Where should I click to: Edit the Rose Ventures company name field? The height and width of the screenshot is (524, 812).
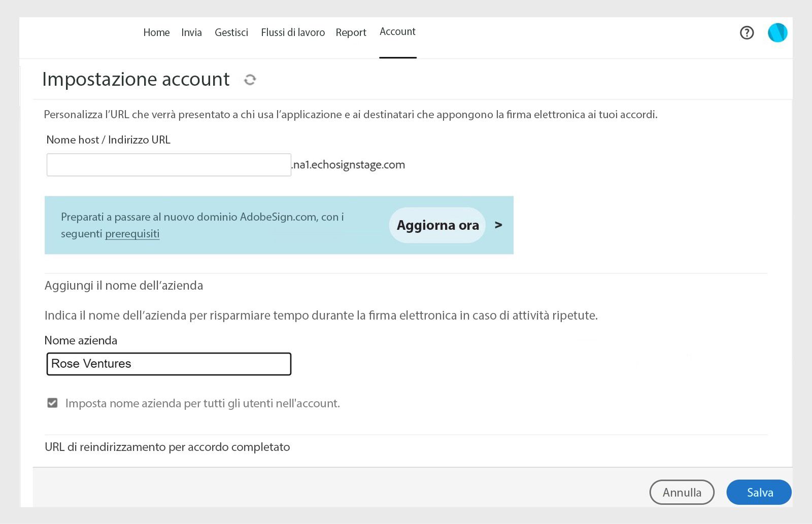point(168,364)
